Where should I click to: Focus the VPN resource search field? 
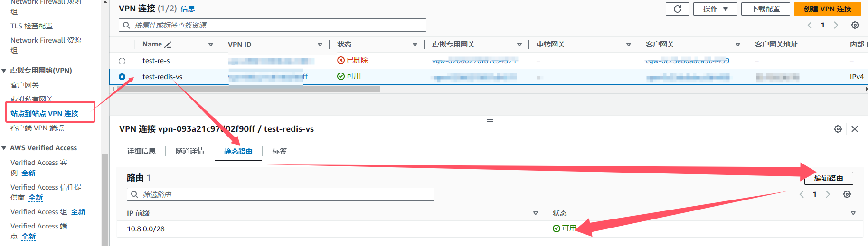272,25
